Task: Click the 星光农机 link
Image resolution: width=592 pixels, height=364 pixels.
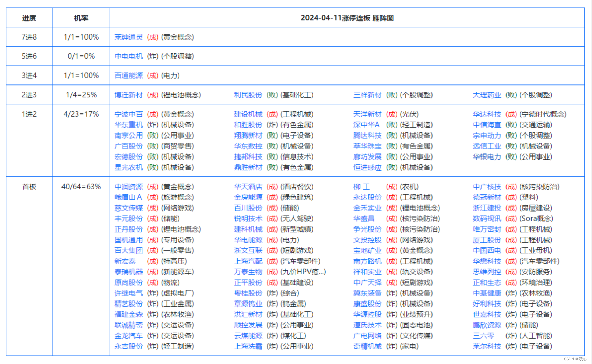Action: (x=128, y=168)
